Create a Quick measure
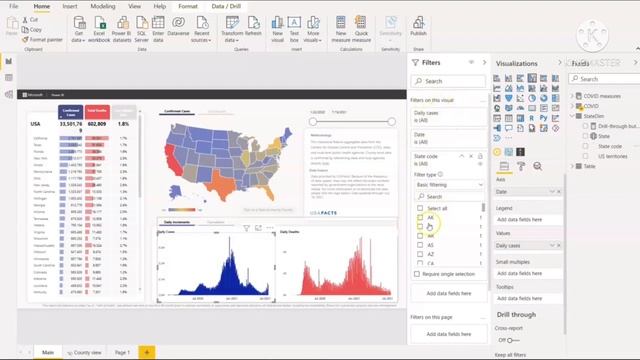The height and width of the screenshot is (360, 640). tap(361, 29)
